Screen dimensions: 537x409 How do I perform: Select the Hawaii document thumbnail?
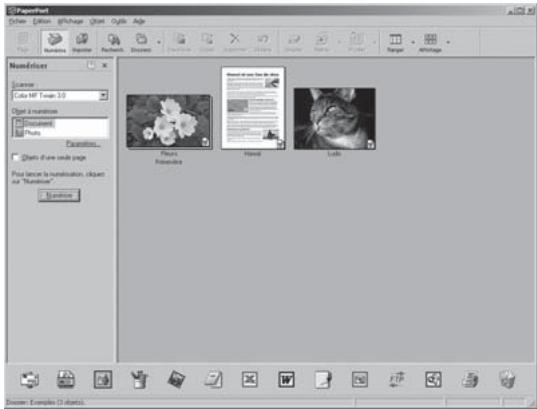pyautogui.click(x=253, y=108)
